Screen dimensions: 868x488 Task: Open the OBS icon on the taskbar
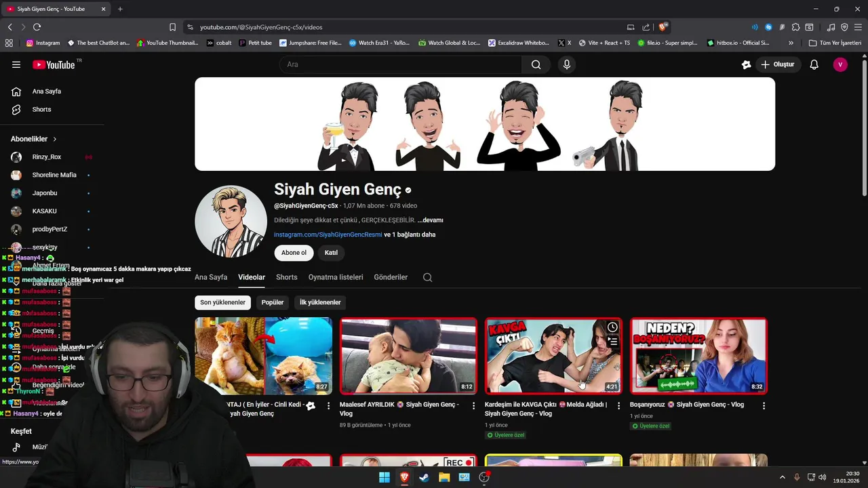pos(484,477)
